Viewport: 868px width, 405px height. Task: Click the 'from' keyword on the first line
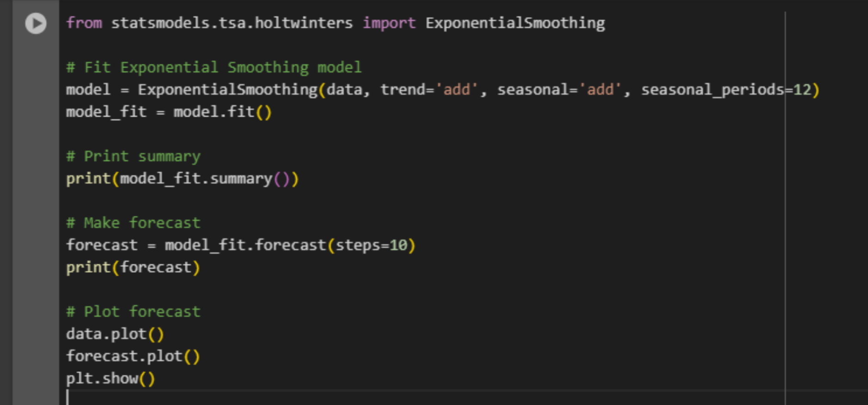84,23
